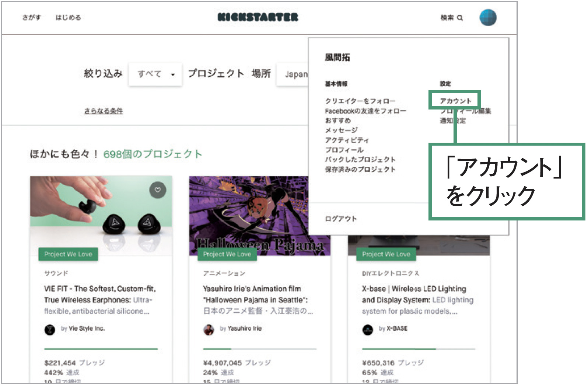Viewport: 588px width, 386px height.
Task: Click the search magnifier icon
Action: click(460, 18)
